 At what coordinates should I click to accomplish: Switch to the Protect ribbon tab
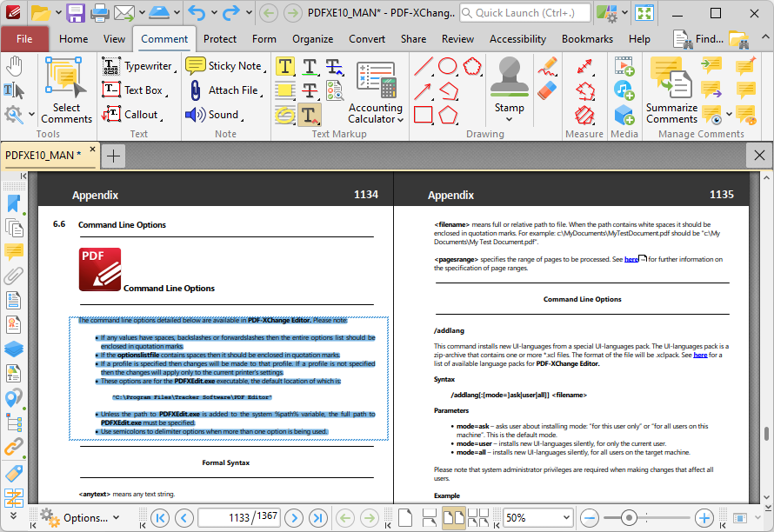(x=220, y=39)
